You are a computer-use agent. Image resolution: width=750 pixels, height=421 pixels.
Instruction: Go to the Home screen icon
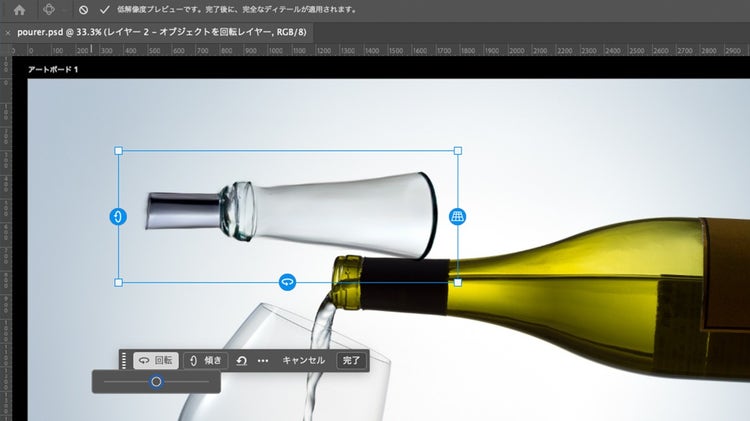click(x=19, y=10)
